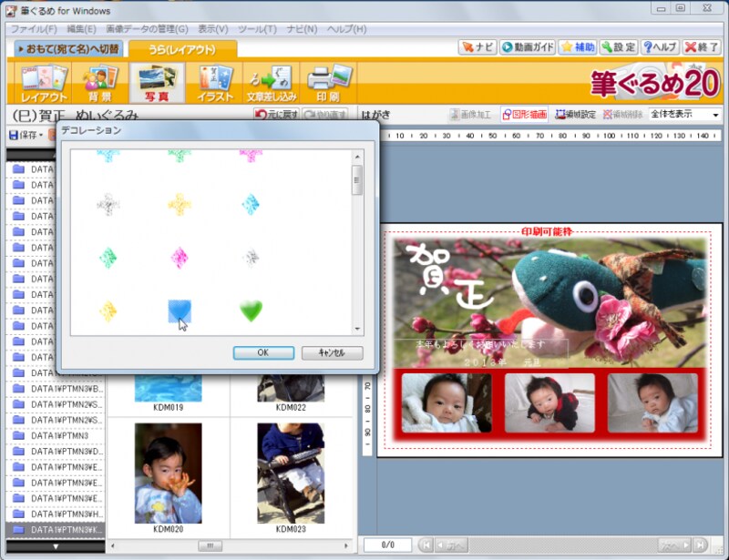The height and width of the screenshot is (560, 729).
Task: Click the 背景 background icon
Action: [100, 83]
